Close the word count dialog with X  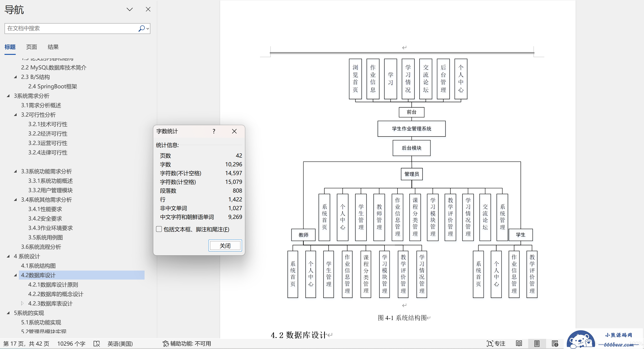click(234, 131)
